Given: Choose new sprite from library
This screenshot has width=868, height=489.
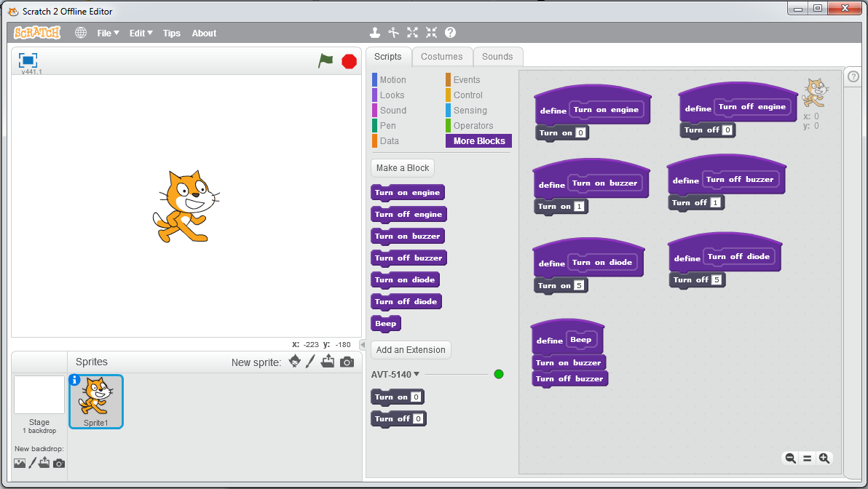Looking at the screenshot, I should click(294, 361).
